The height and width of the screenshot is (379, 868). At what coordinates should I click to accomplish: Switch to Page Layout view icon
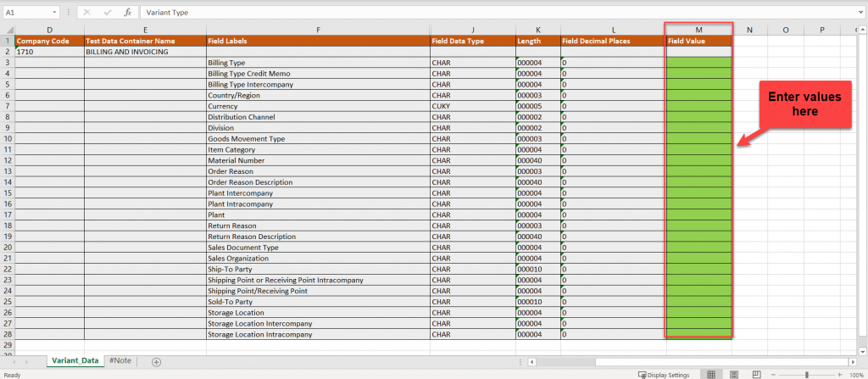coord(734,375)
